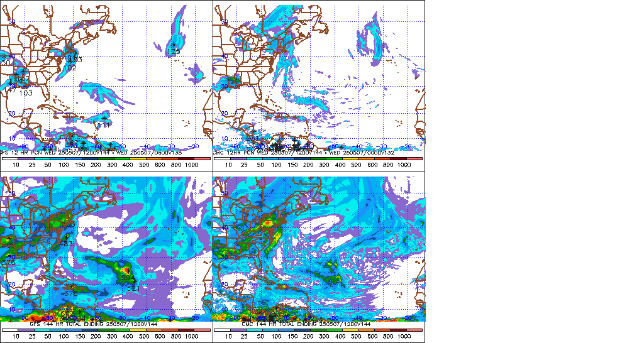Image resolution: width=644 pixels, height=343 pixels.
Task: Click the 150 value in CMC 144 HR legend
Action: point(292,336)
